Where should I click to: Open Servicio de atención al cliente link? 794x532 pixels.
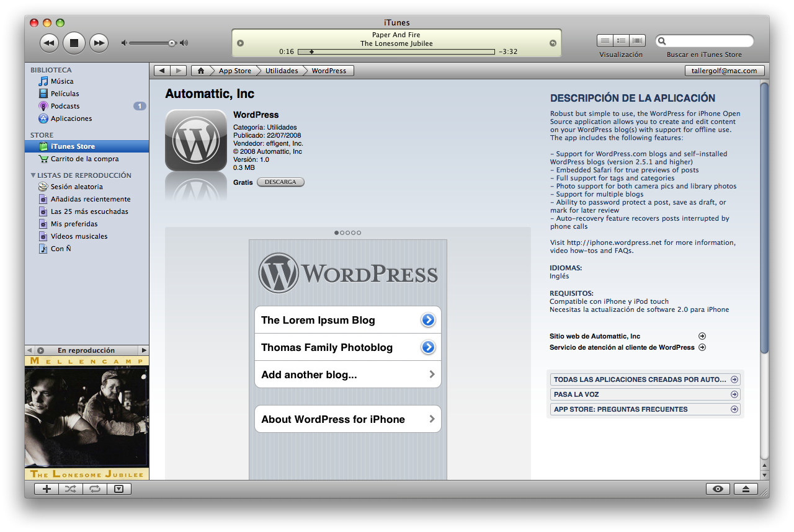point(627,347)
